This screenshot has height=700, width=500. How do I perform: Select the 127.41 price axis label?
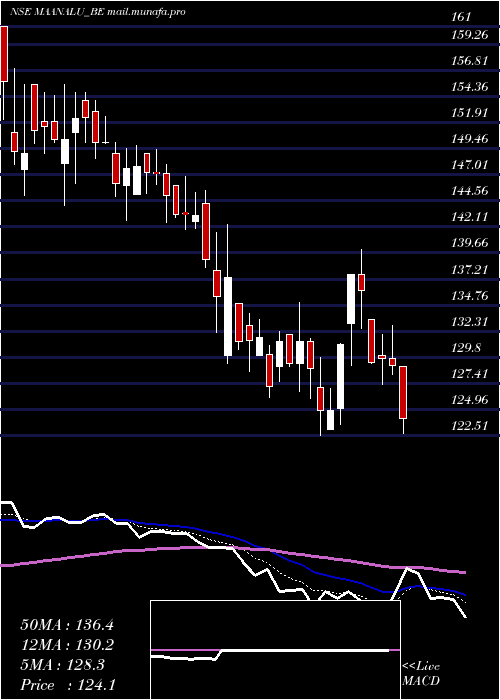(470, 374)
